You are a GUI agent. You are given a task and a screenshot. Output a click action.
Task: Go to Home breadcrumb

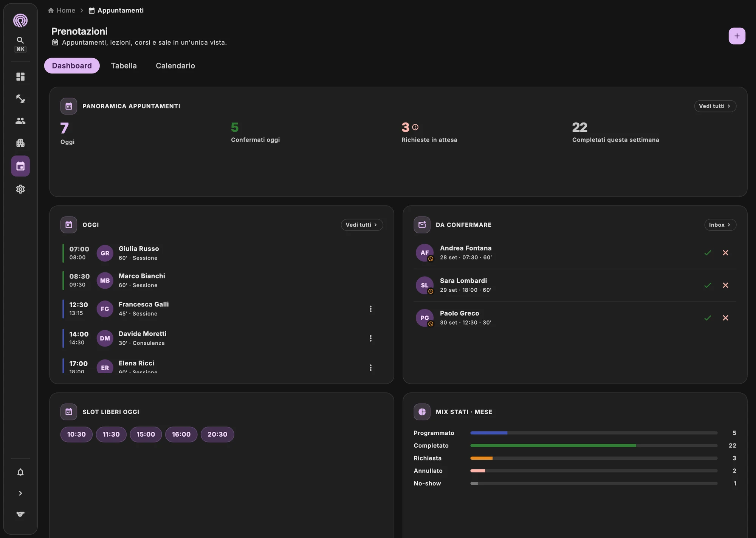pyautogui.click(x=62, y=11)
